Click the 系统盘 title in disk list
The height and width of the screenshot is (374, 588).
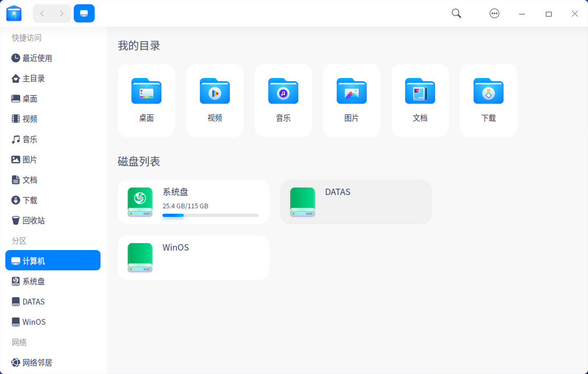click(x=175, y=192)
